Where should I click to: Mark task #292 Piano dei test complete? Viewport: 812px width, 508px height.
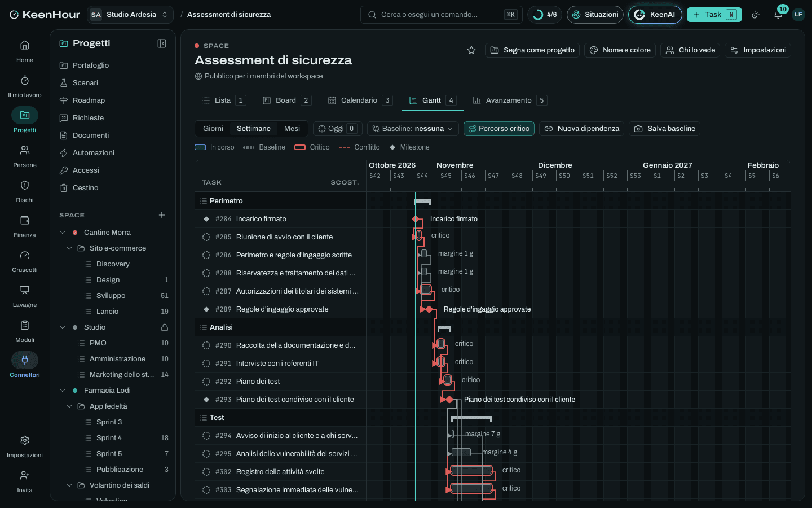(x=206, y=382)
